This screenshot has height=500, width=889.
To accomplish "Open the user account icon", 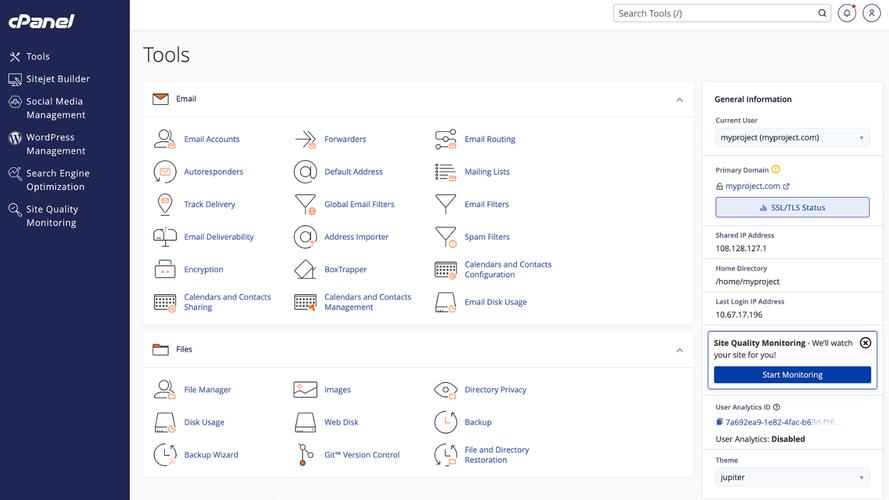I will coord(871,13).
